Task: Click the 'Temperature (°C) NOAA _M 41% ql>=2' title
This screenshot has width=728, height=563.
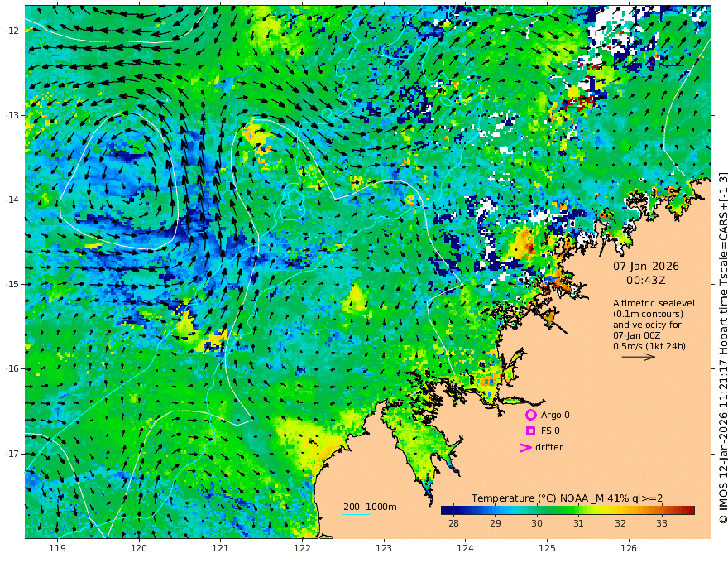Action: [567, 498]
